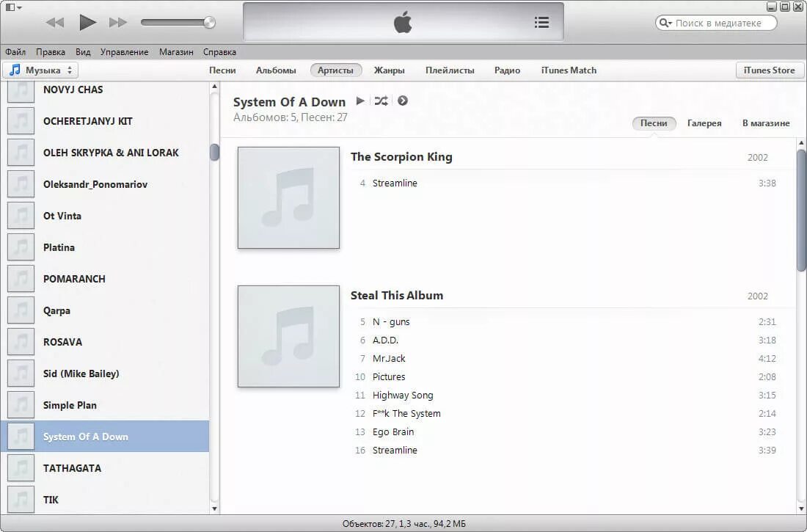Open the iTunes Match tab
Image resolution: width=807 pixels, height=532 pixels.
coord(569,70)
